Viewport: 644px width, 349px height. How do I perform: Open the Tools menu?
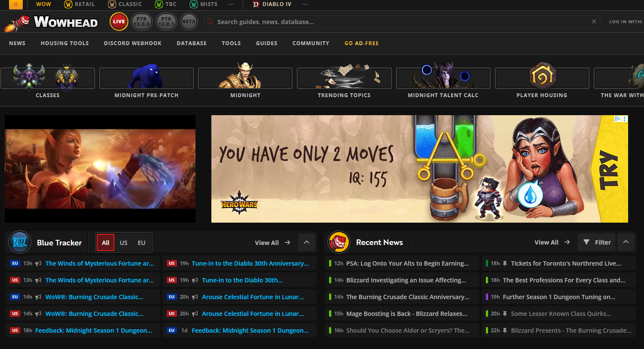(231, 43)
